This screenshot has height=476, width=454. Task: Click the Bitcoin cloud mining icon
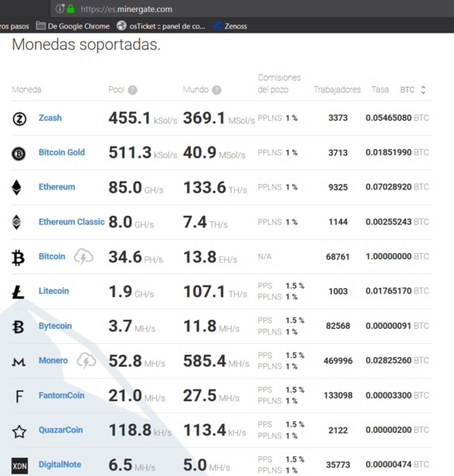tap(84, 256)
